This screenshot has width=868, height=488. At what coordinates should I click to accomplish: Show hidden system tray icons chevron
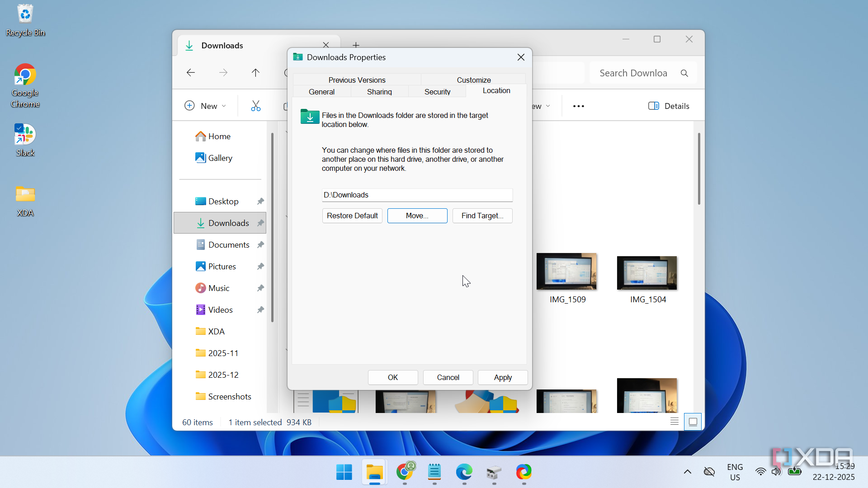(687, 472)
